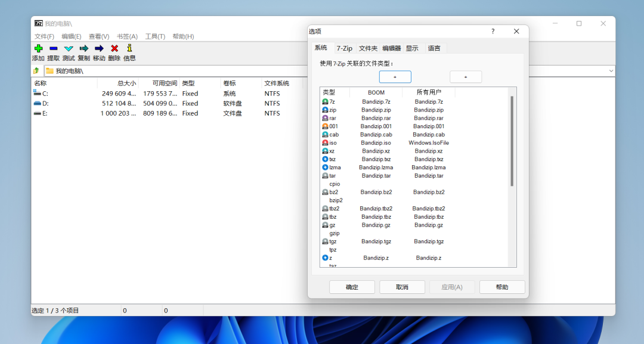Open the 工具(T) menu
Screen dimensions: 644x344
(x=155, y=36)
